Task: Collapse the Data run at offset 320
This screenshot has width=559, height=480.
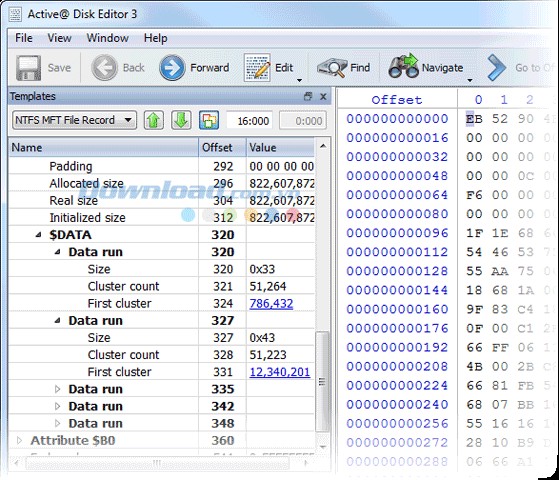Action: pos(57,252)
